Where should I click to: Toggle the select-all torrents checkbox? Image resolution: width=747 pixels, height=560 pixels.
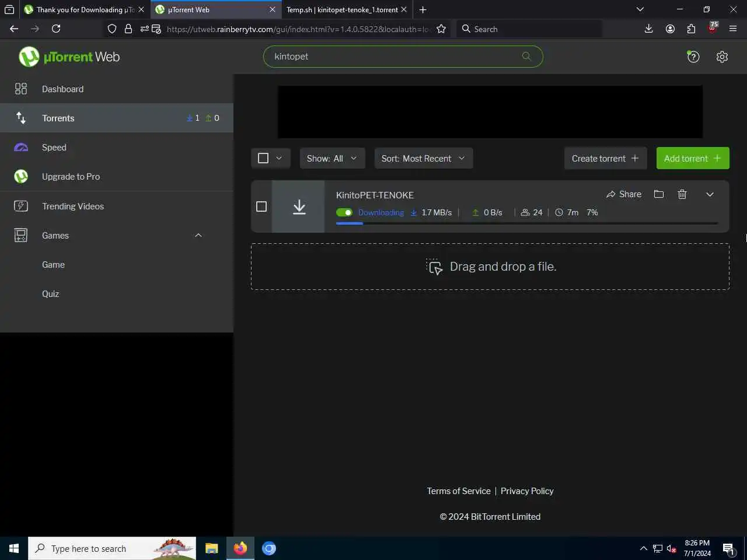coord(263,158)
